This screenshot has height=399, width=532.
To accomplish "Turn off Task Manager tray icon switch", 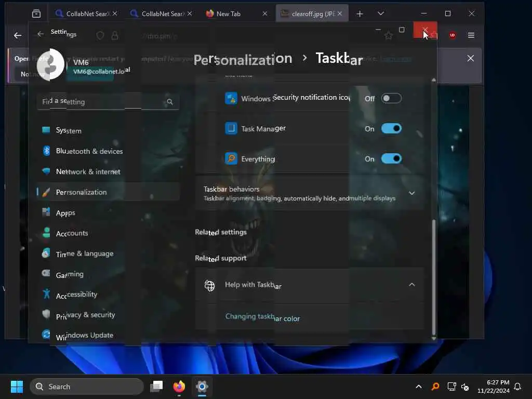I will click(x=391, y=129).
